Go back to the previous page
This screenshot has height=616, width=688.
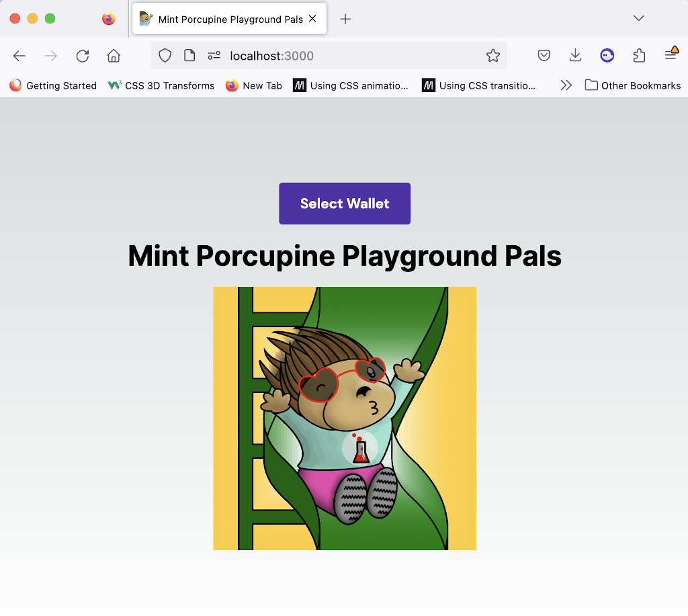click(19, 56)
